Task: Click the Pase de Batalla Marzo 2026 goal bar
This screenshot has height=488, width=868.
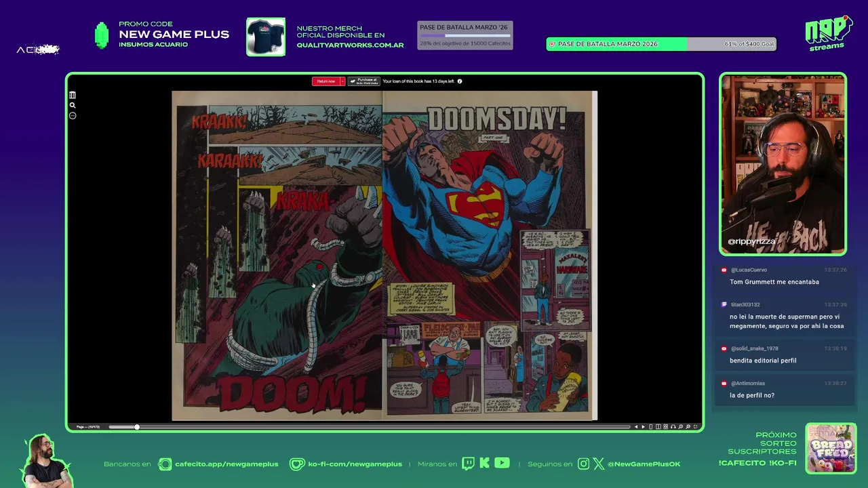Action: 661,44
